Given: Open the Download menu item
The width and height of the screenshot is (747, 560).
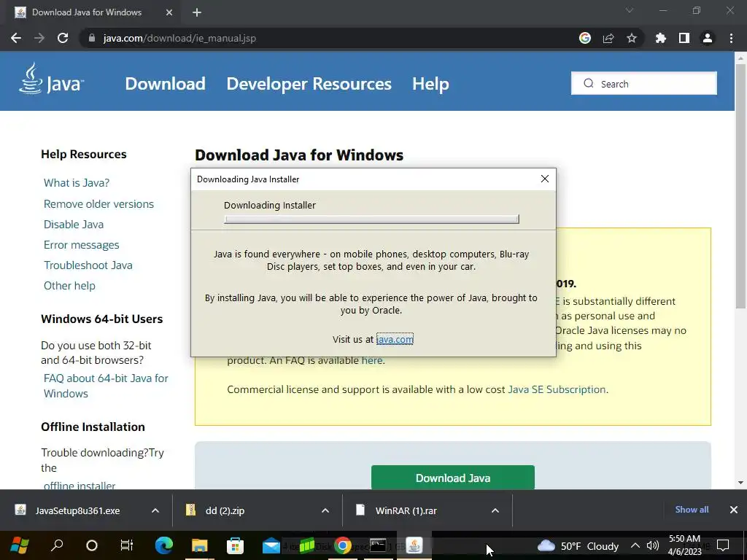Looking at the screenshot, I should pyautogui.click(x=166, y=84).
